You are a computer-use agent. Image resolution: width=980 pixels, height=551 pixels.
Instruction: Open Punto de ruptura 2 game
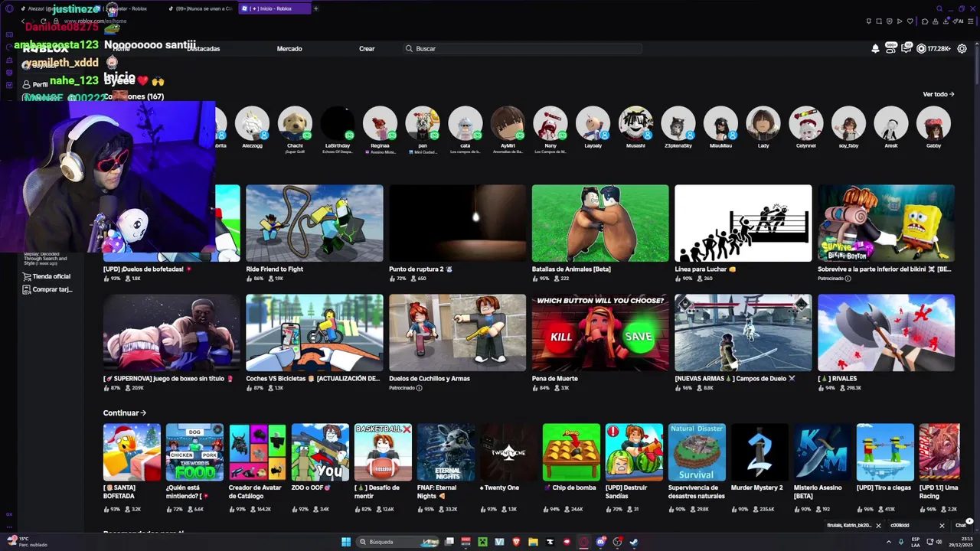click(457, 223)
